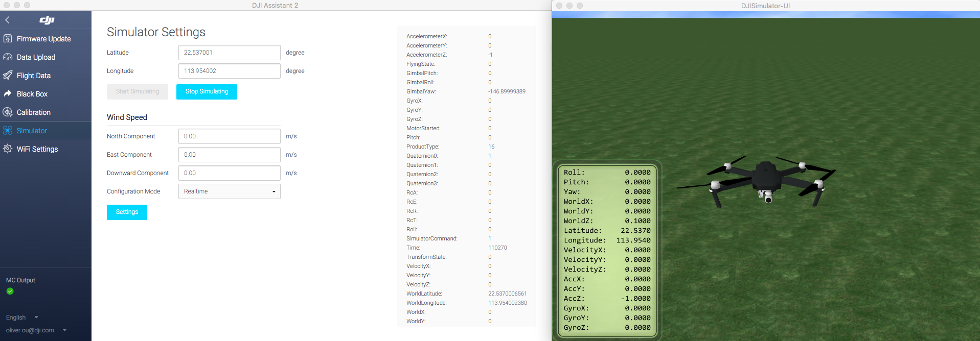Click the ProductType value 16
This screenshot has height=341, width=980.
tap(491, 147)
